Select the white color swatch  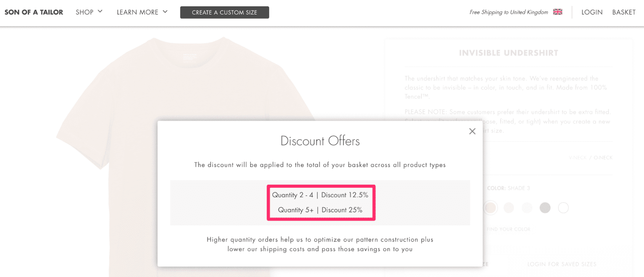(563, 208)
